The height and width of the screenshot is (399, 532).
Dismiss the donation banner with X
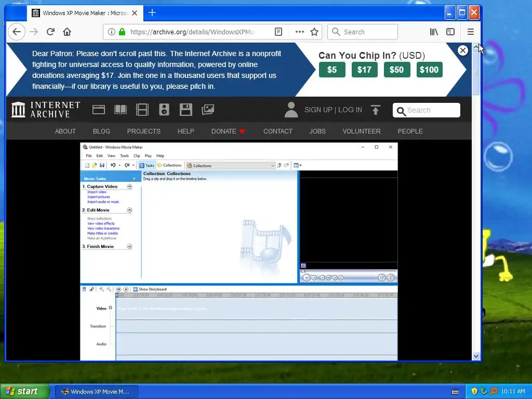(462, 50)
